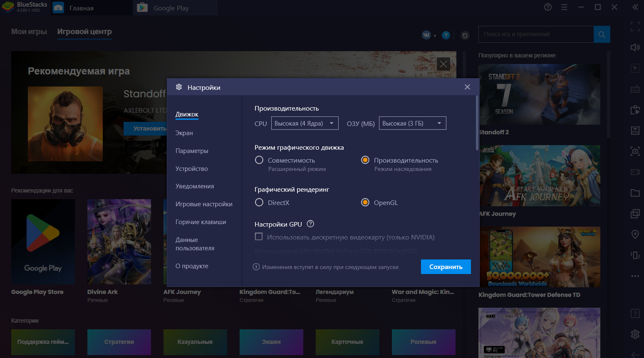Close the Настройки dialog
Screen dimensions: 644x358
[467, 87]
